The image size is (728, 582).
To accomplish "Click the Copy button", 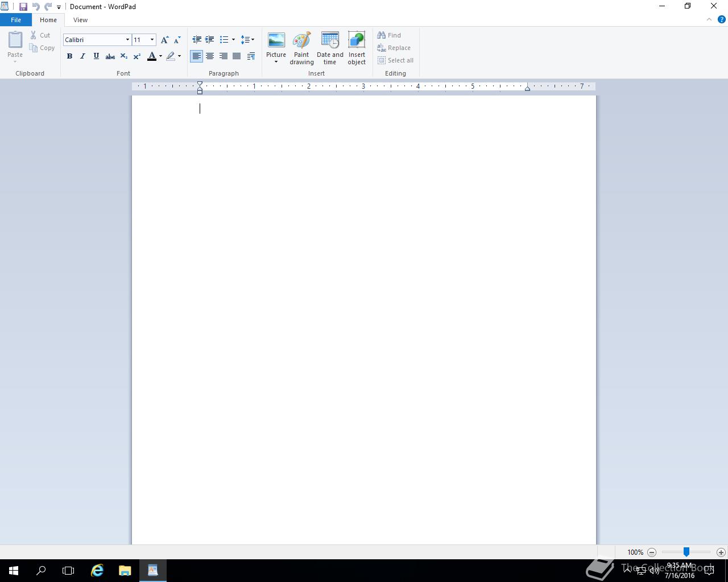I will (x=43, y=48).
